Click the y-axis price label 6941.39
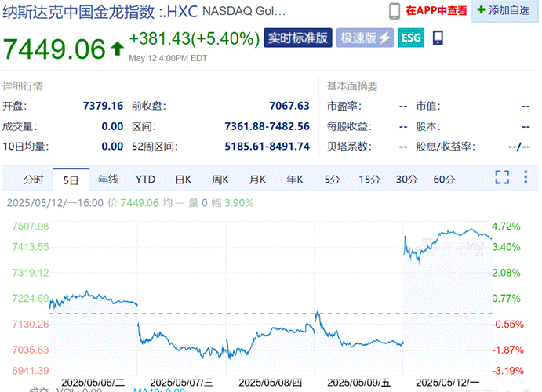 pos(31,371)
